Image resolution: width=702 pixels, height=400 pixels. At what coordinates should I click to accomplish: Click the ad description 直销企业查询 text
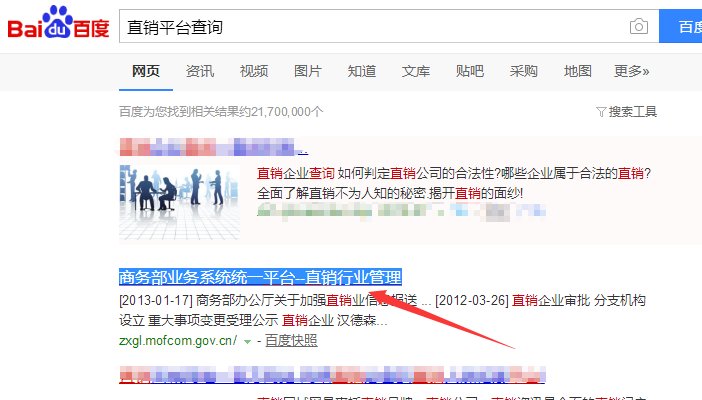click(x=295, y=173)
